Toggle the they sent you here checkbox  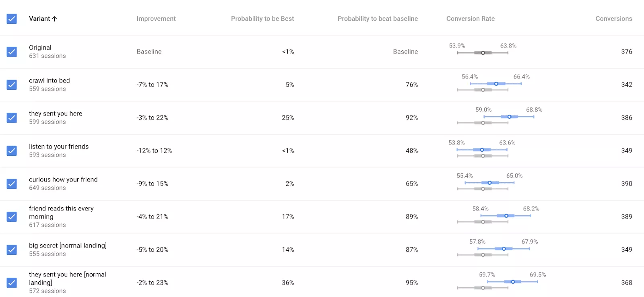(x=12, y=118)
